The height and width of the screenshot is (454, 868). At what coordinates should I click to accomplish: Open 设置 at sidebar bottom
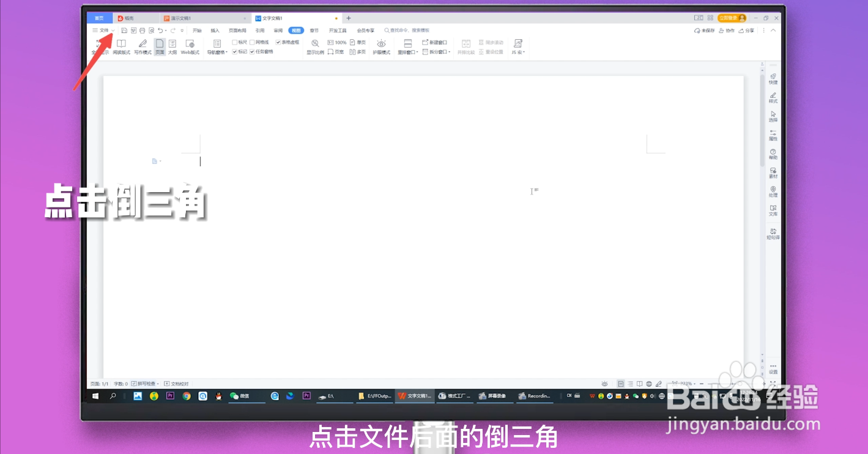(773, 369)
